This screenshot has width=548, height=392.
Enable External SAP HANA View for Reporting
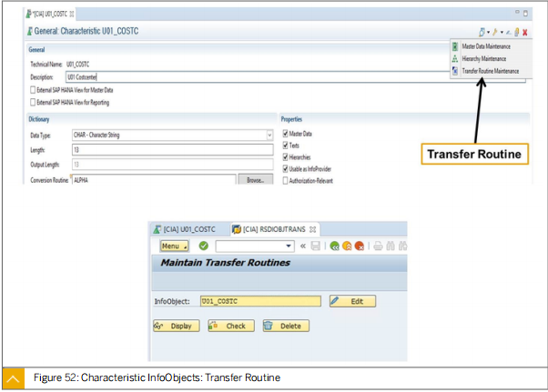(x=33, y=102)
